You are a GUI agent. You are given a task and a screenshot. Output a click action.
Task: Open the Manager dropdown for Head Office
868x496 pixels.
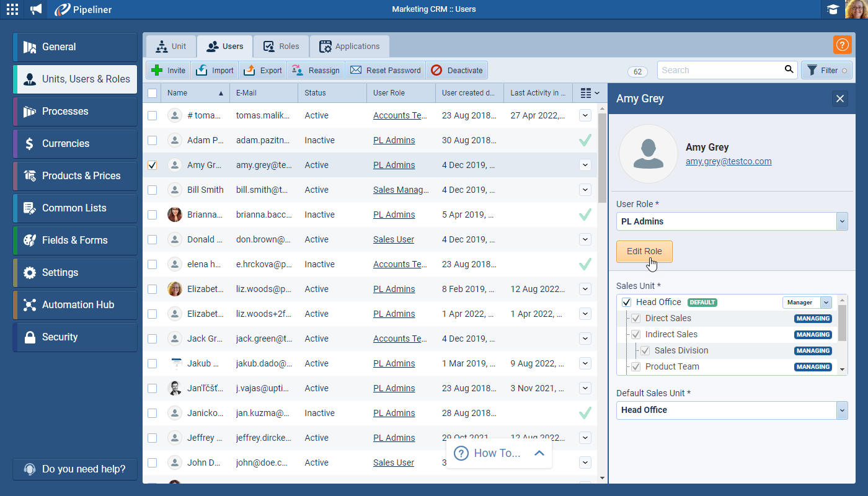tap(825, 303)
